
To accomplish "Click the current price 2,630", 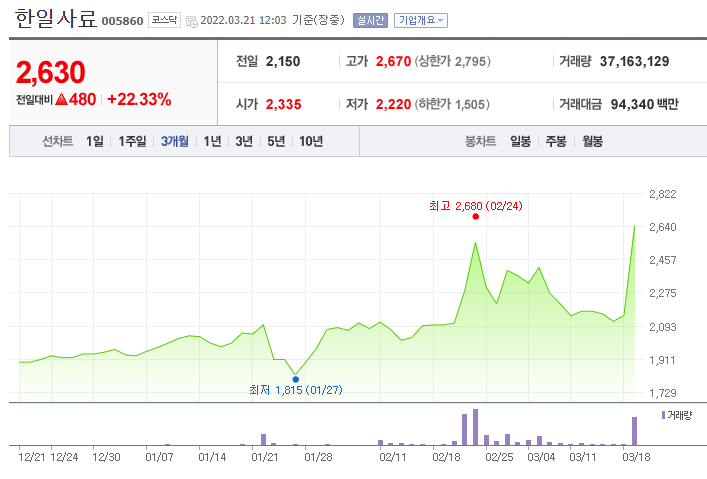I will click(x=50, y=72).
